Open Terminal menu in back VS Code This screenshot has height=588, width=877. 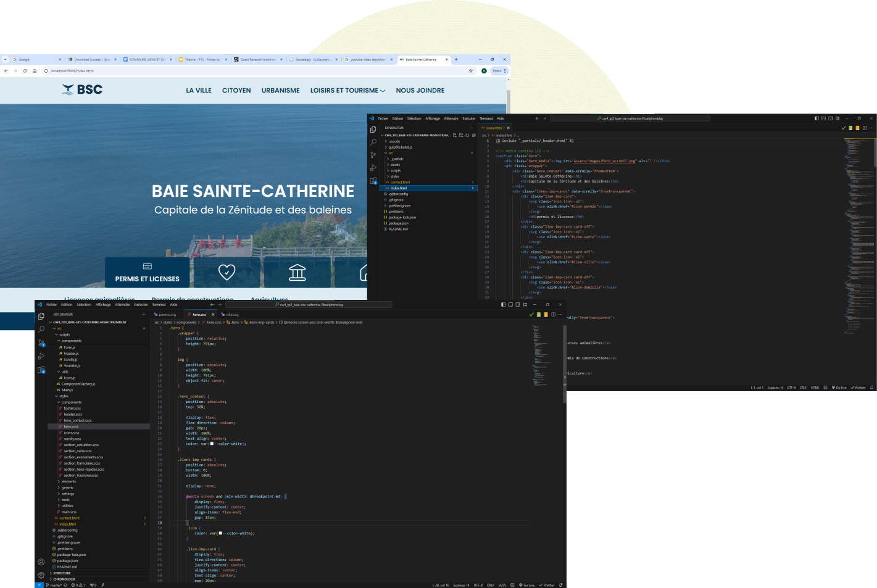click(486, 118)
